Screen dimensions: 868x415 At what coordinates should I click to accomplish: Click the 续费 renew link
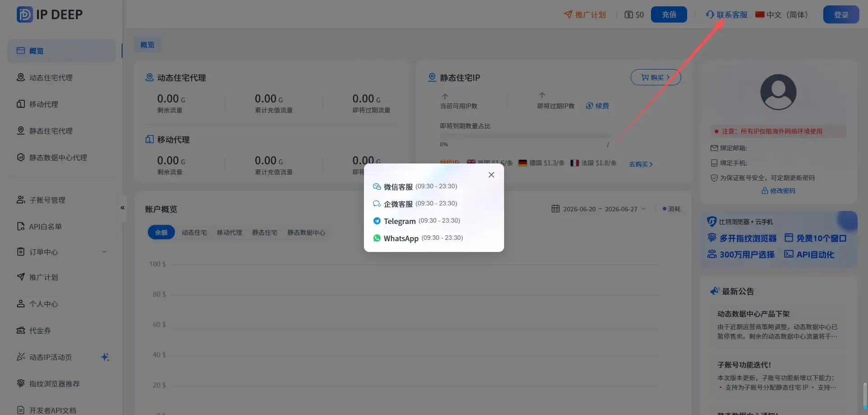click(x=597, y=106)
